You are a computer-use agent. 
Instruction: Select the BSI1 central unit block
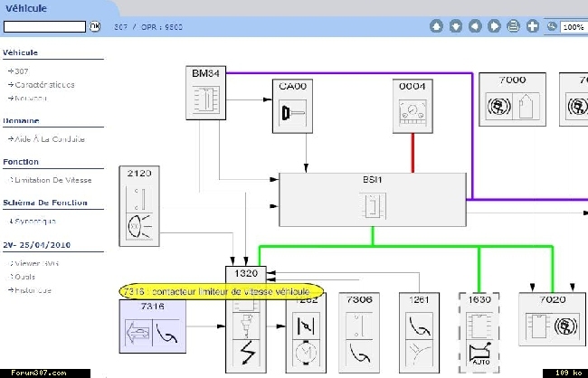[x=373, y=200]
